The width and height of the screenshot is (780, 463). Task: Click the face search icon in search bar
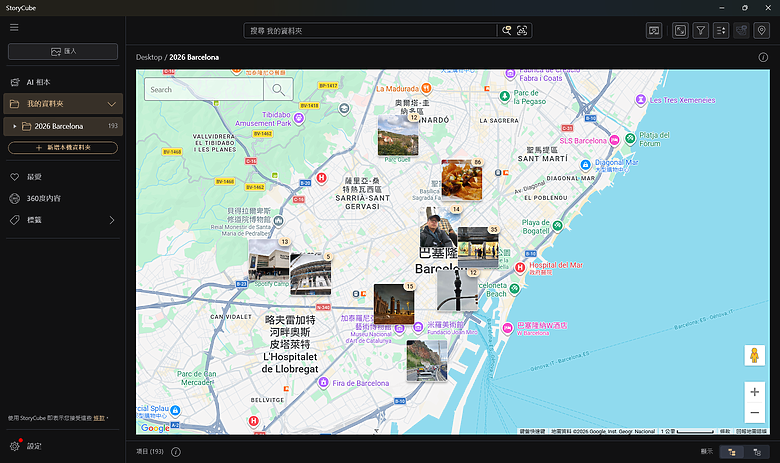tap(521, 31)
